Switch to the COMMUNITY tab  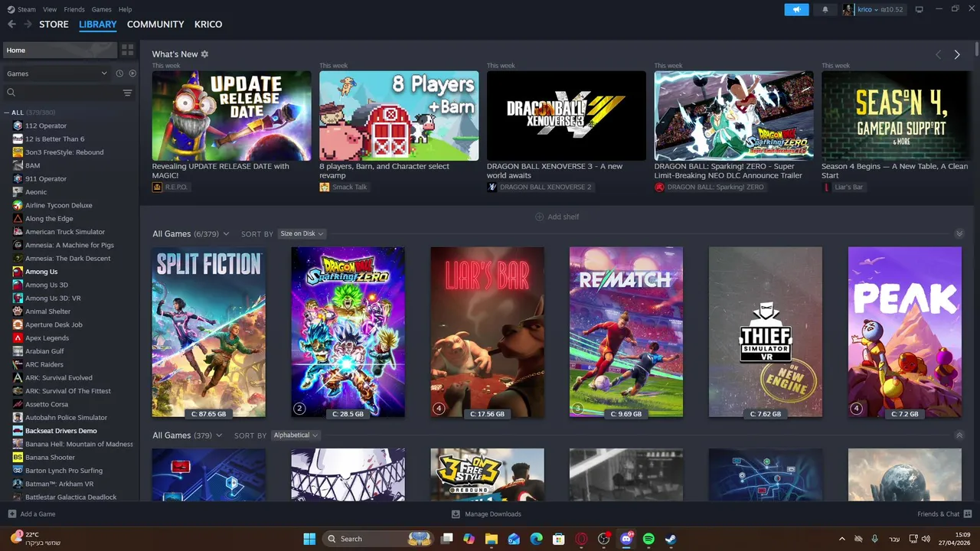click(155, 24)
